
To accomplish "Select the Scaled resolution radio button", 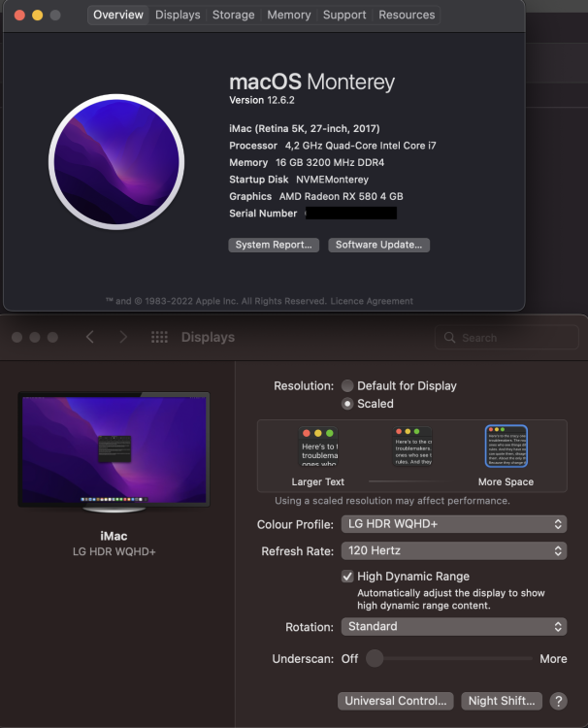I will click(x=347, y=404).
